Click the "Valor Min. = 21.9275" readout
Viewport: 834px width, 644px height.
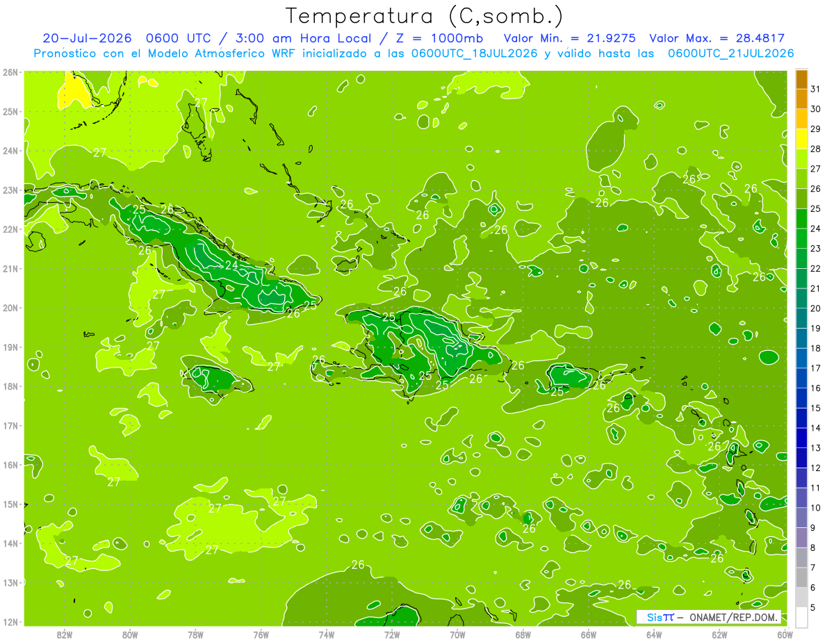[x=569, y=39]
